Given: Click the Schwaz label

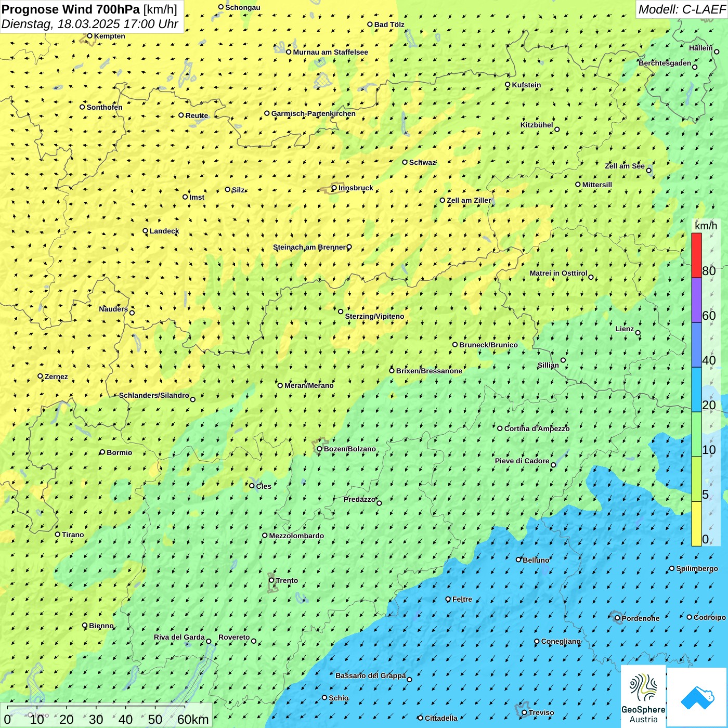Looking at the screenshot, I should (x=422, y=162).
